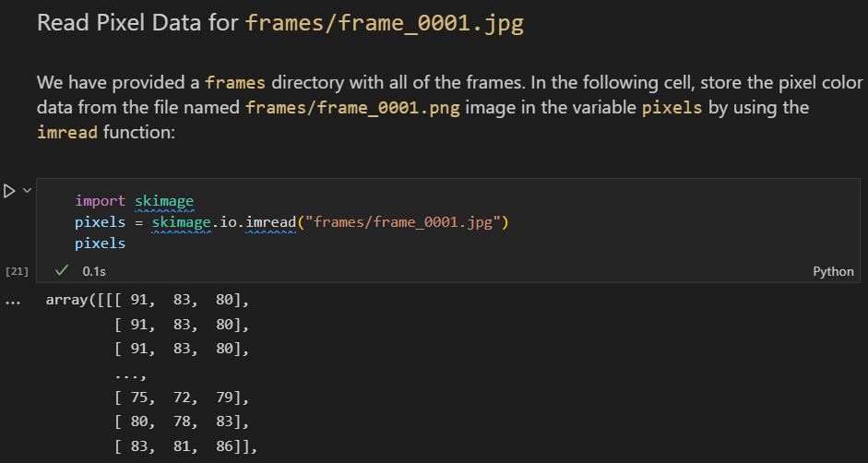Click the 0.1s execution time indicator
868x463 pixels.
point(94,271)
